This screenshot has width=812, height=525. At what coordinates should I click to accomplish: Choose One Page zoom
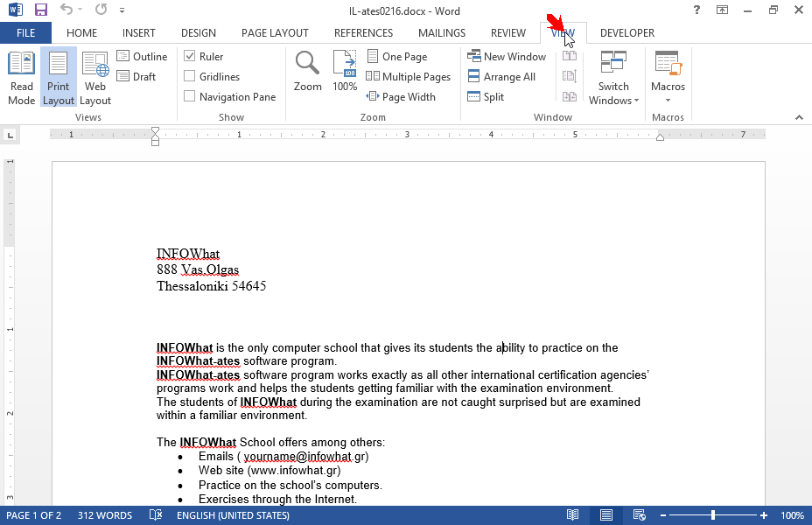click(397, 56)
